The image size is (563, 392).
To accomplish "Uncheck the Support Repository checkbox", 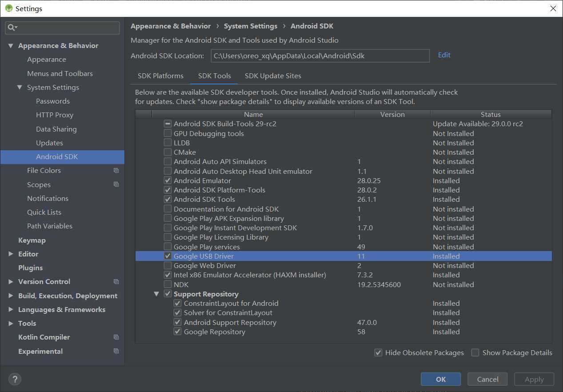I will (168, 294).
